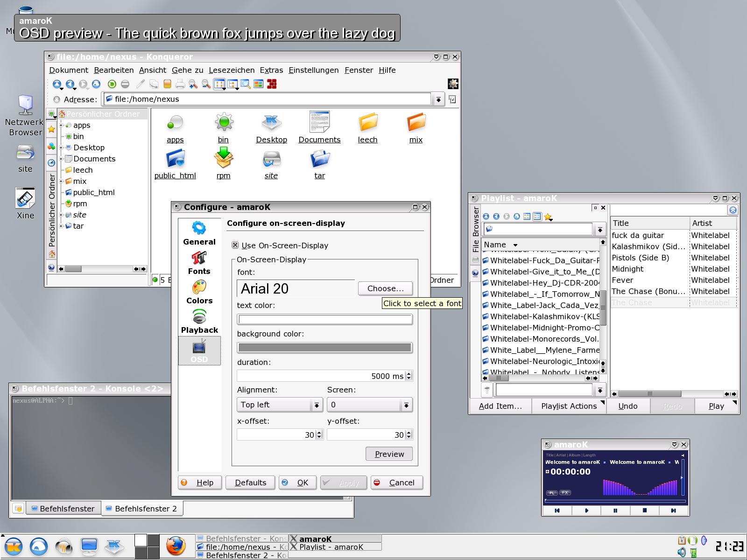Launch Firefox from the panel

click(x=176, y=546)
